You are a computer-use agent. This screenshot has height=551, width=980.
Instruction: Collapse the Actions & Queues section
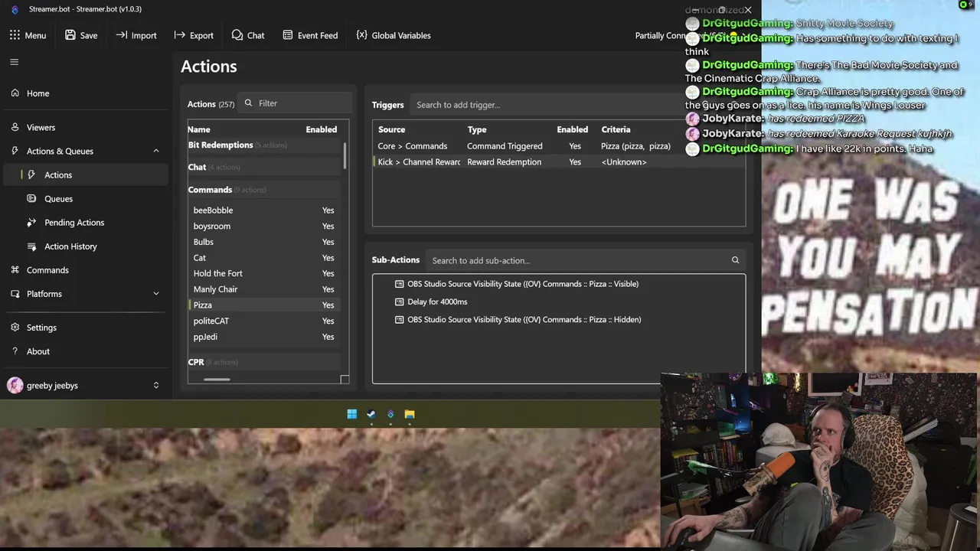156,151
